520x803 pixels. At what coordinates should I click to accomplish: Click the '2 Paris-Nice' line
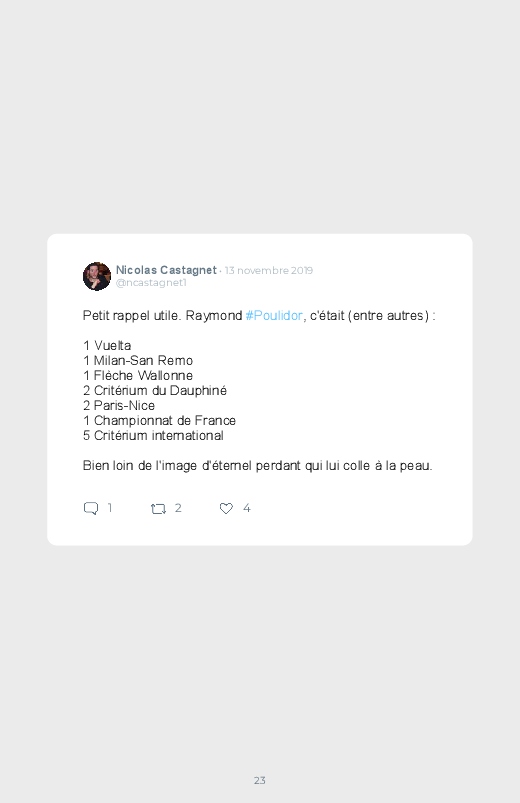[119, 406]
